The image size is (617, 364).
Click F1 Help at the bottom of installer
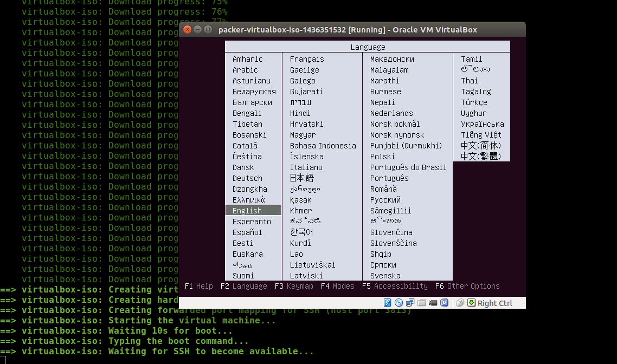pos(199,286)
